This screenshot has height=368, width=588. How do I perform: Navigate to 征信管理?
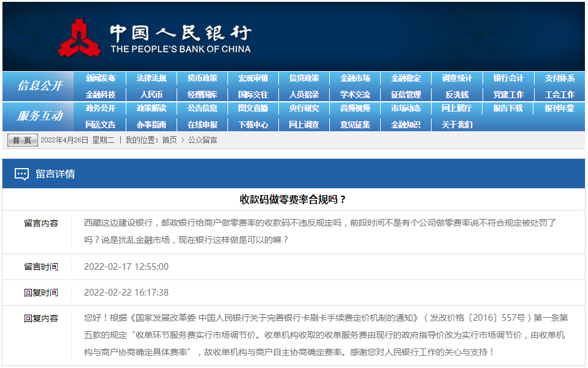click(406, 94)
